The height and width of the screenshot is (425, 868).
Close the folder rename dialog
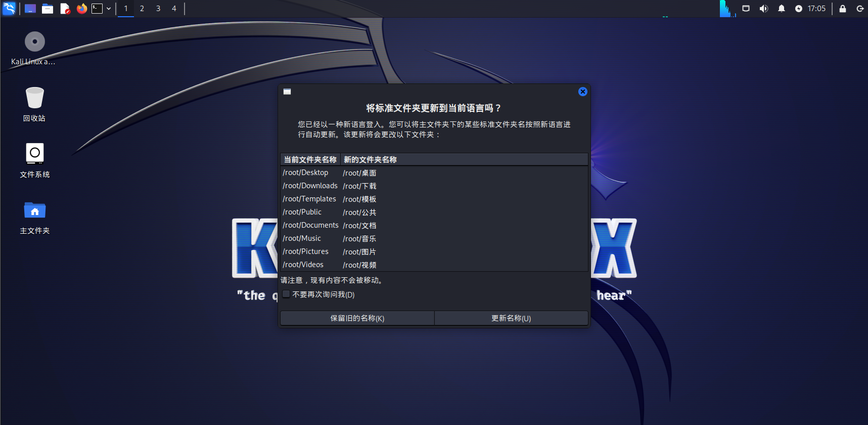point(583,92)
